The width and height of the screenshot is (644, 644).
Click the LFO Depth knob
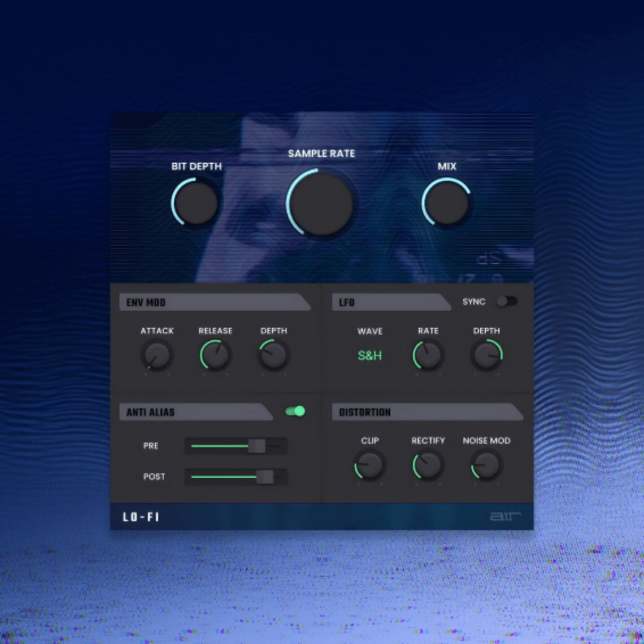click(487, 355)
